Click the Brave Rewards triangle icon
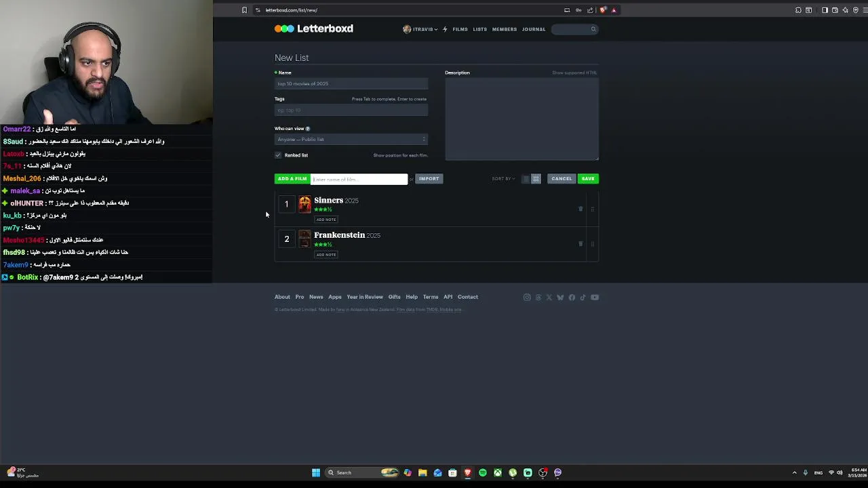 point(614,10)
